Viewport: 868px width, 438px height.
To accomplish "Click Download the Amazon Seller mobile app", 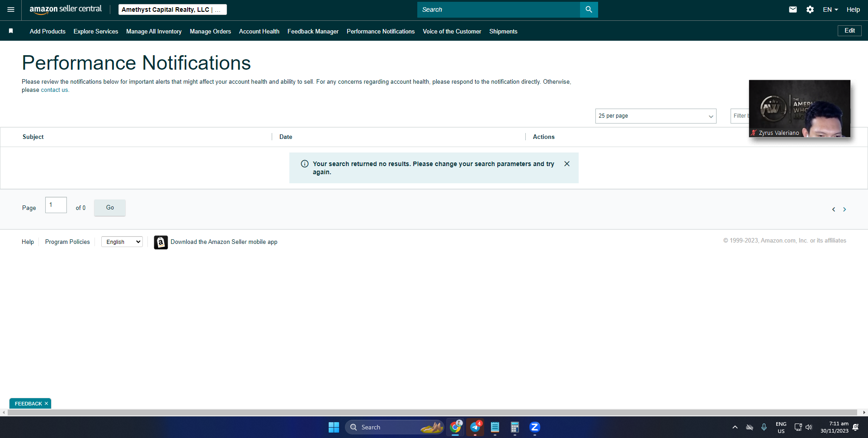I will click(x=224, y=242).
